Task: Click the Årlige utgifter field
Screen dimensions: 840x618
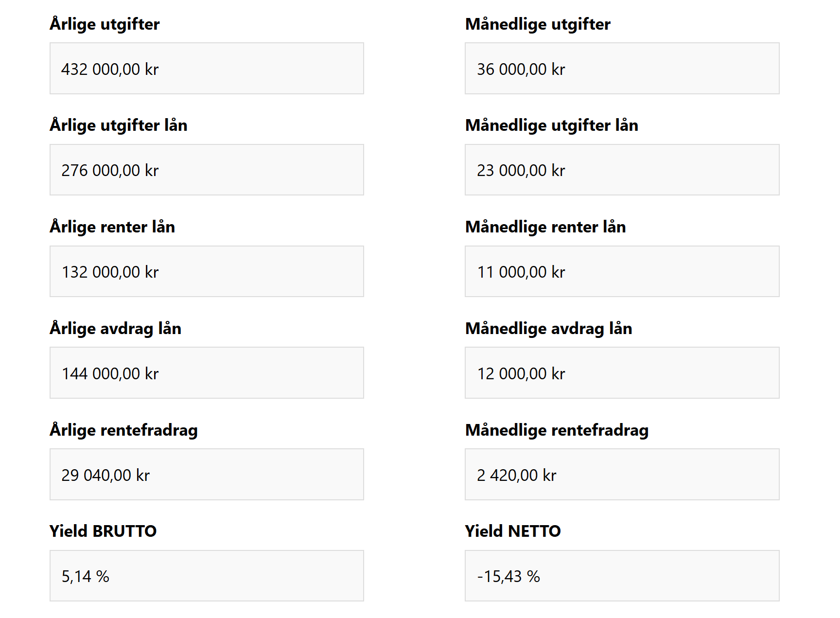Action: [x=207, y=69]
